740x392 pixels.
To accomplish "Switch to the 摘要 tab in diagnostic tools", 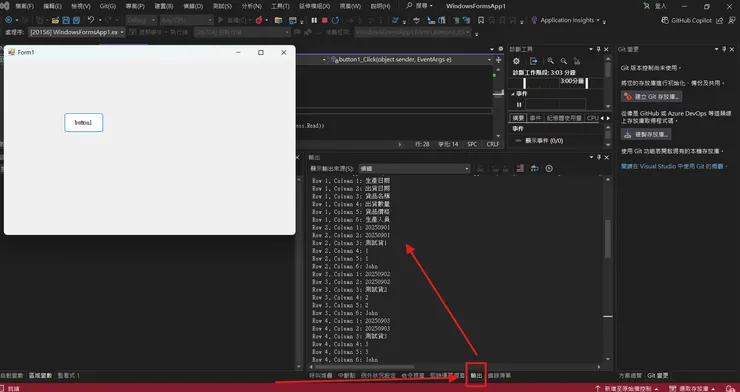I will [x=518, y=118].
